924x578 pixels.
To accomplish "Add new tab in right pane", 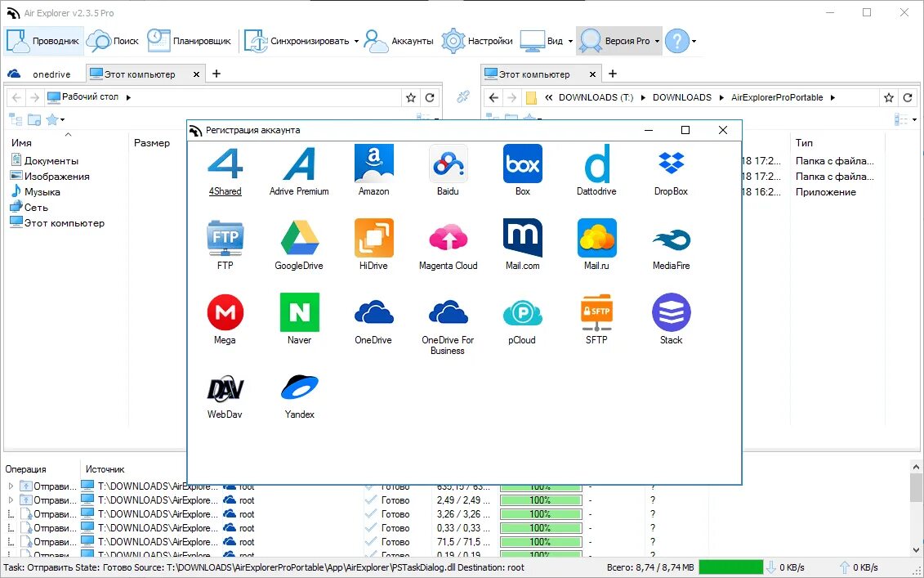I will point(612,74).
